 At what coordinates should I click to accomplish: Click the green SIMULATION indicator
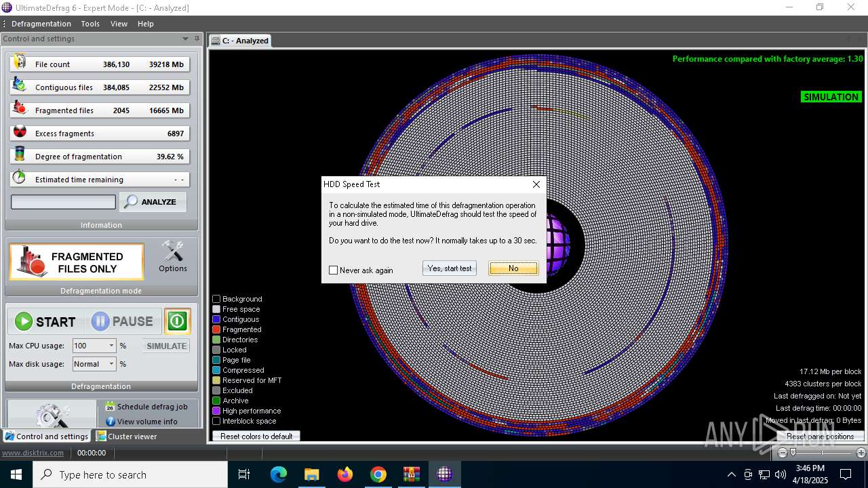pos(831,97)
